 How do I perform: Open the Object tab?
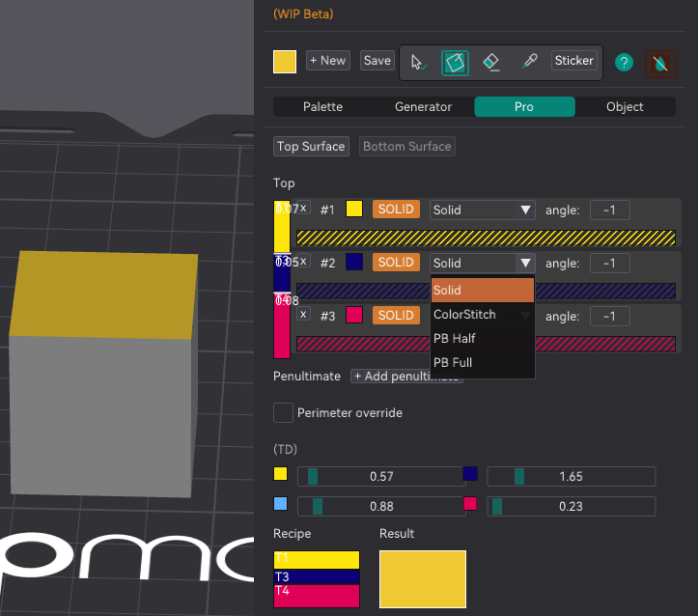coord(625,107)
